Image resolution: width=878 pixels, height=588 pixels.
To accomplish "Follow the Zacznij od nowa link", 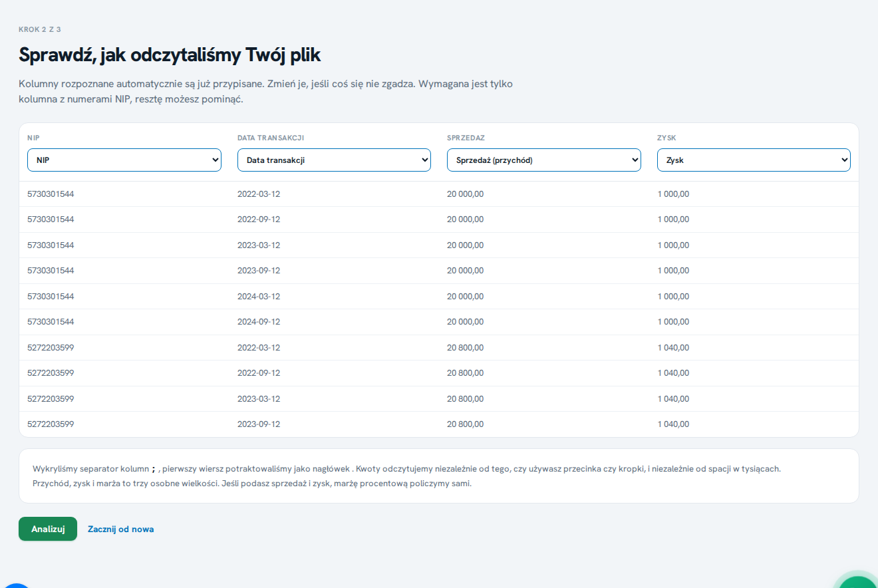I will (x=121, y=529).
